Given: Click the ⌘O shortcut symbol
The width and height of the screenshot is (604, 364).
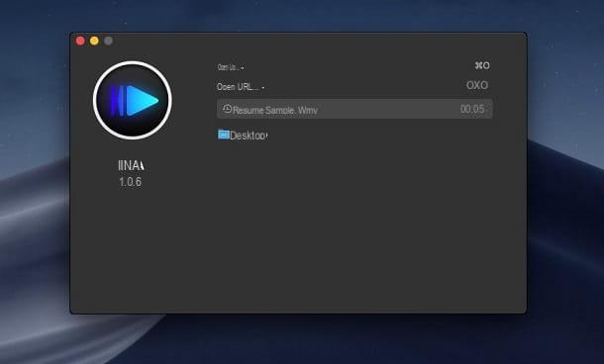Looking at the screenshot, I should tap(482, 65).
